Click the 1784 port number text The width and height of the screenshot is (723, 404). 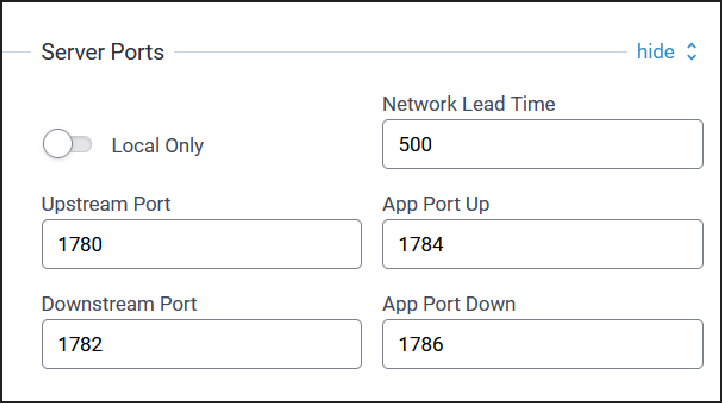(x=422, y=245)
